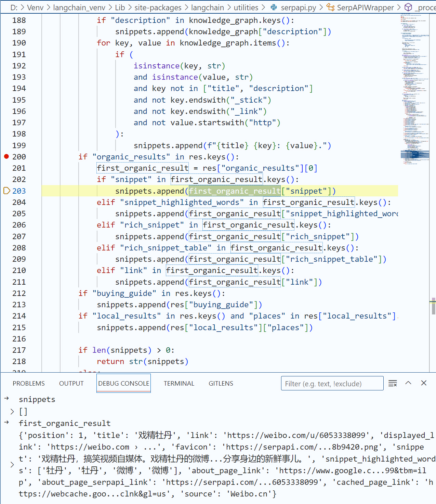Expand the first_organic_result dictionary output

(x=12, y=464)
